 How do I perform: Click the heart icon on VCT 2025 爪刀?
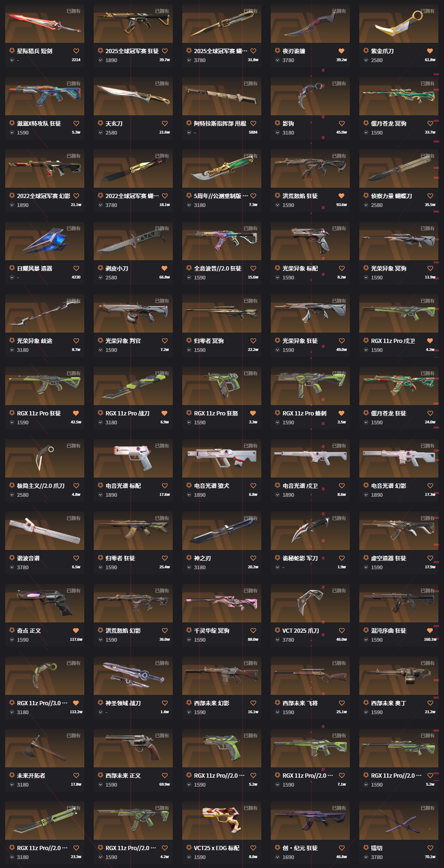pos(342,630)
